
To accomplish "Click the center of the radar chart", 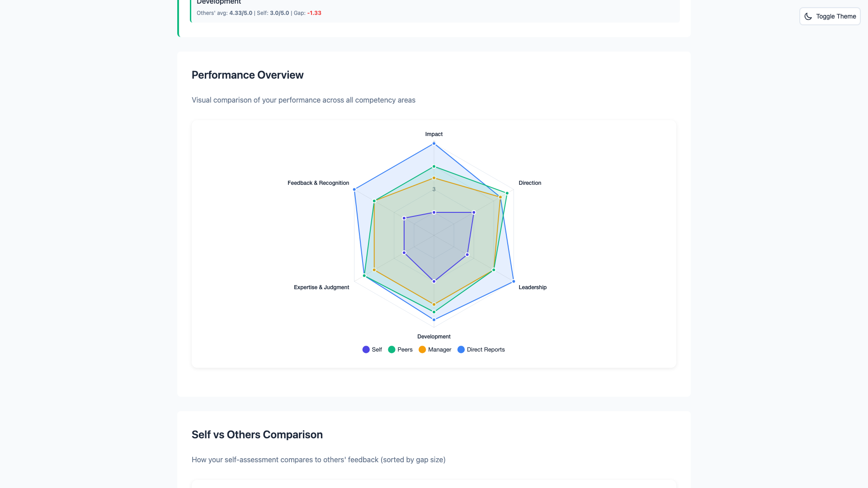I will coord(434,235).
